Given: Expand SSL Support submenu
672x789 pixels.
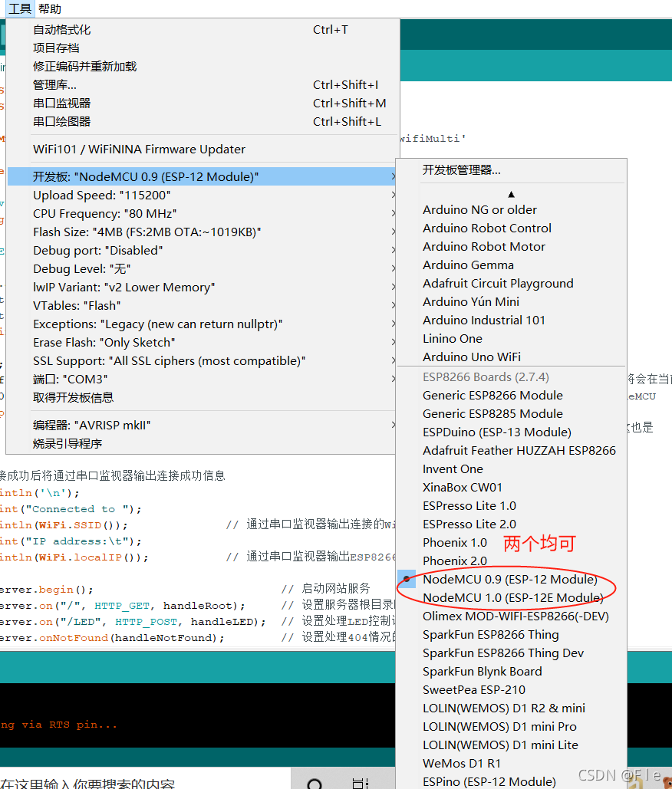Looking at the screenshot, I should (x=203, y=361).
